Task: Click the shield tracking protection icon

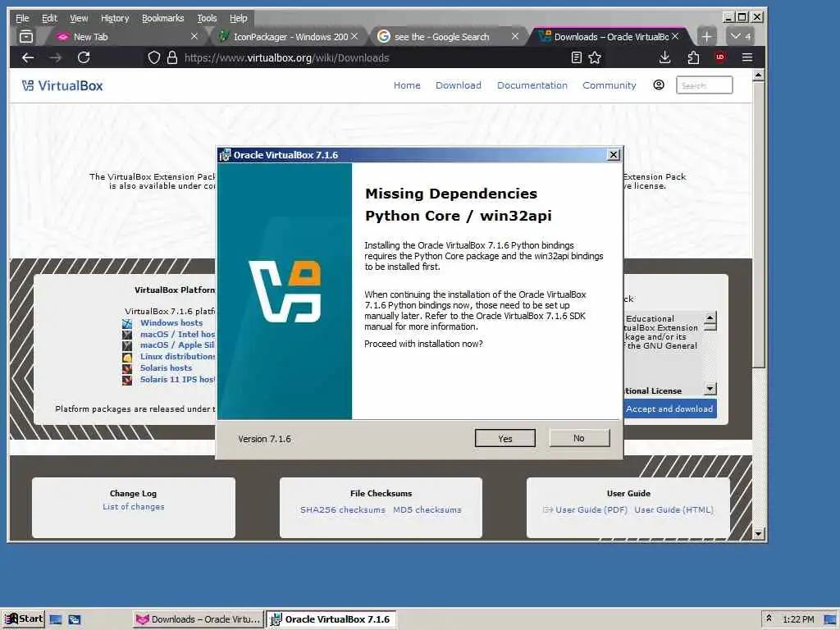Action: click(153, 58)
